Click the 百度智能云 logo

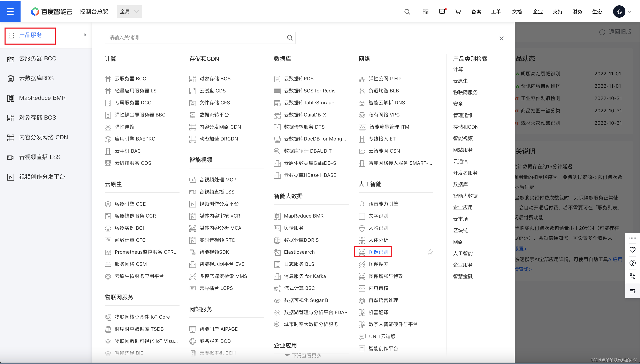[52, 12]
